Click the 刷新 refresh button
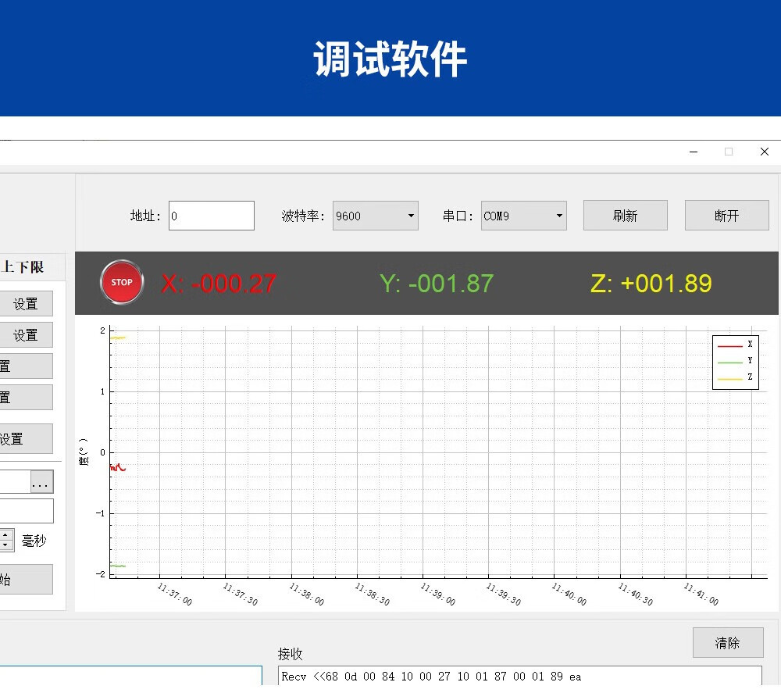781x700 pixels. 625,216
